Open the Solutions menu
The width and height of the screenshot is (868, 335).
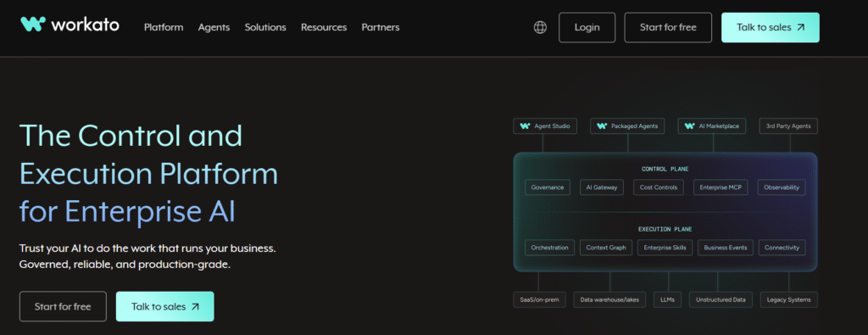265,27
